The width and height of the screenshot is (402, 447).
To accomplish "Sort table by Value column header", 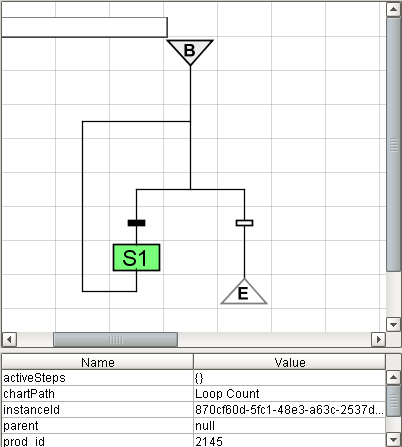I will click(x=290, y=362).
